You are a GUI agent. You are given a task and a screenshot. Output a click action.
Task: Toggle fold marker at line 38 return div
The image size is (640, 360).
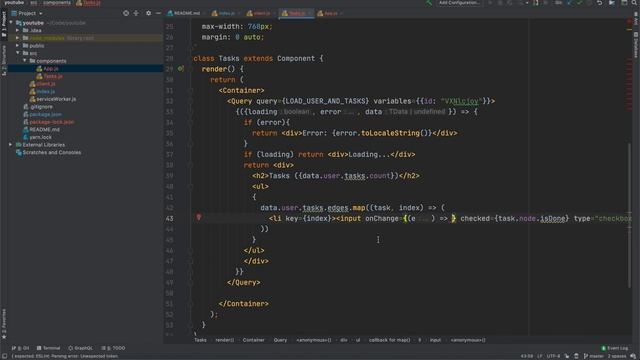coord(190,165)
